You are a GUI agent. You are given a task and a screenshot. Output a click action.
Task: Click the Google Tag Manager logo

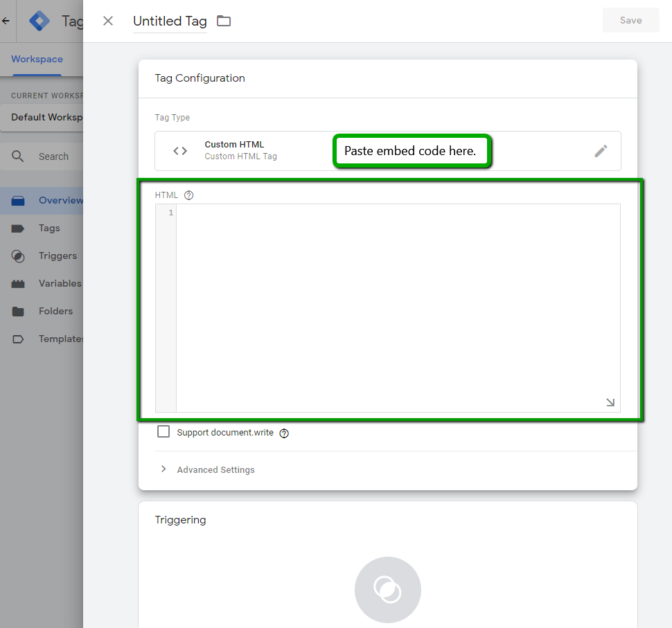click(x=39, y=21)
